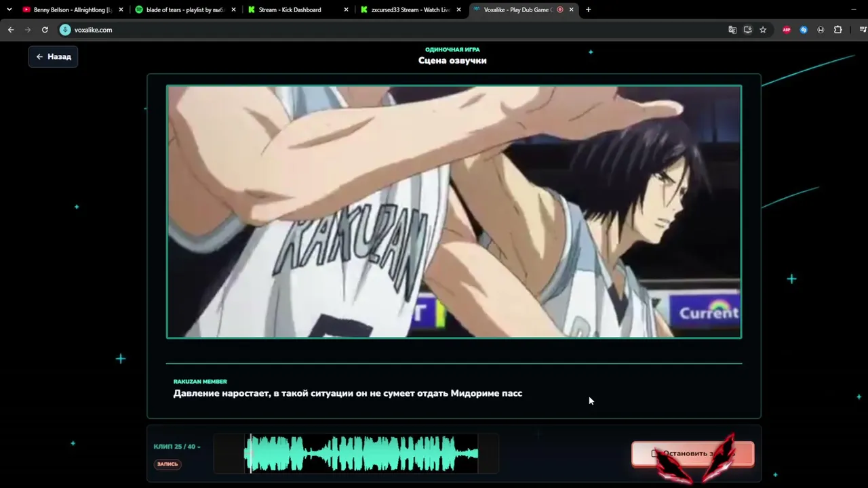The width and height of the screenshot is (868, 488).
Task: Open the tab search dropdown arrow
Action: [9, 10]
